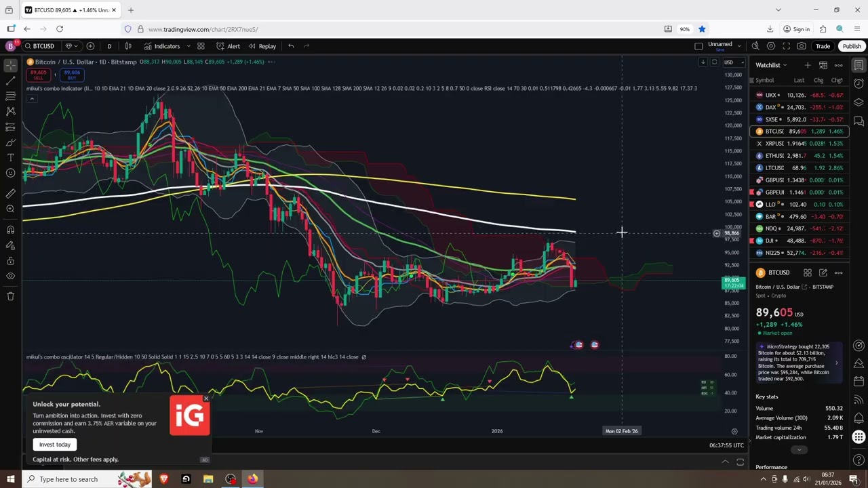This screenshot has height=488, width=868.
Task: Add a symbol to the watchlist
Action: (807, 65)
